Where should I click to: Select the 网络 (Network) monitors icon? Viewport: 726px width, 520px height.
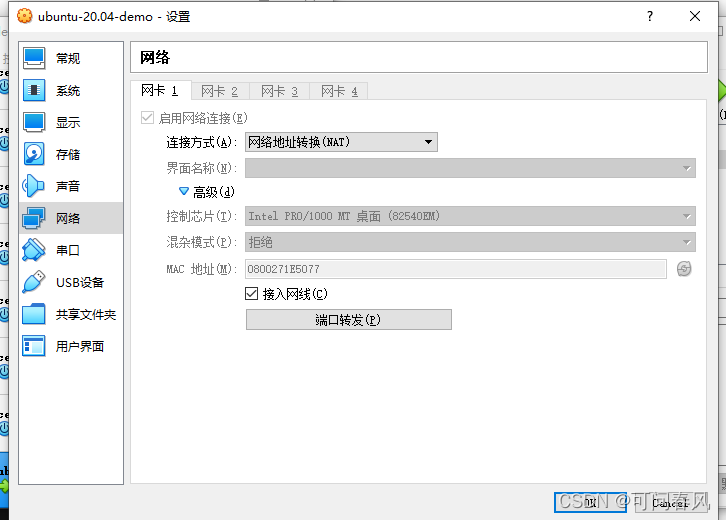[34, 218]
